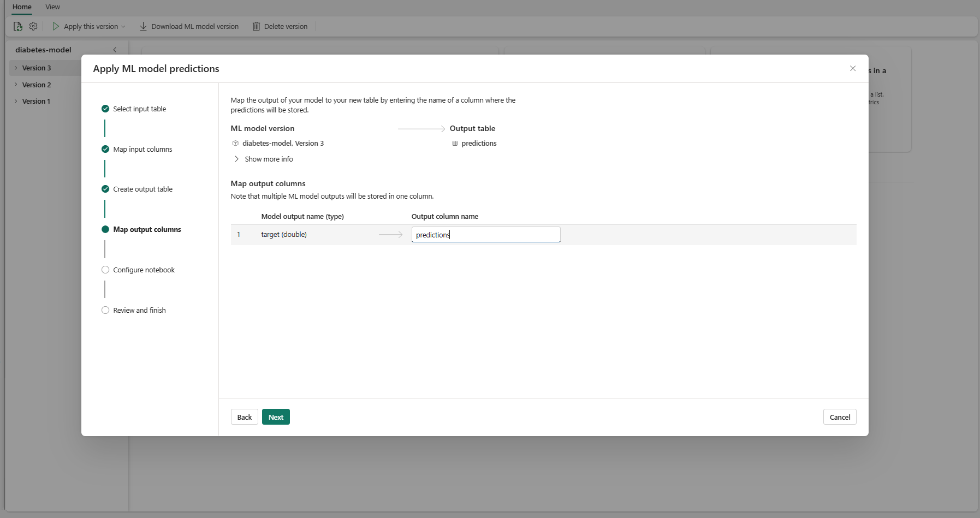Cancel the prediction wizard
The width and height of the screenshot is (980, 518).
[x=840, y=417]
